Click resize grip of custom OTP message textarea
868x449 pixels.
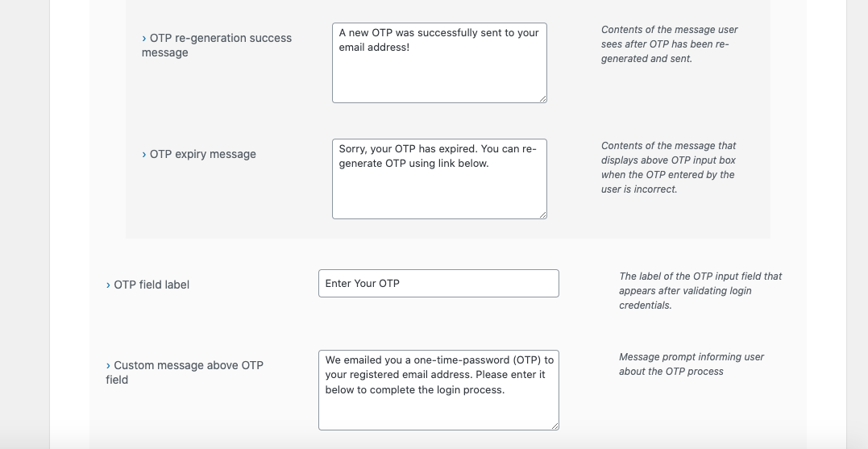pyautogui.click(x=555, y=426)
